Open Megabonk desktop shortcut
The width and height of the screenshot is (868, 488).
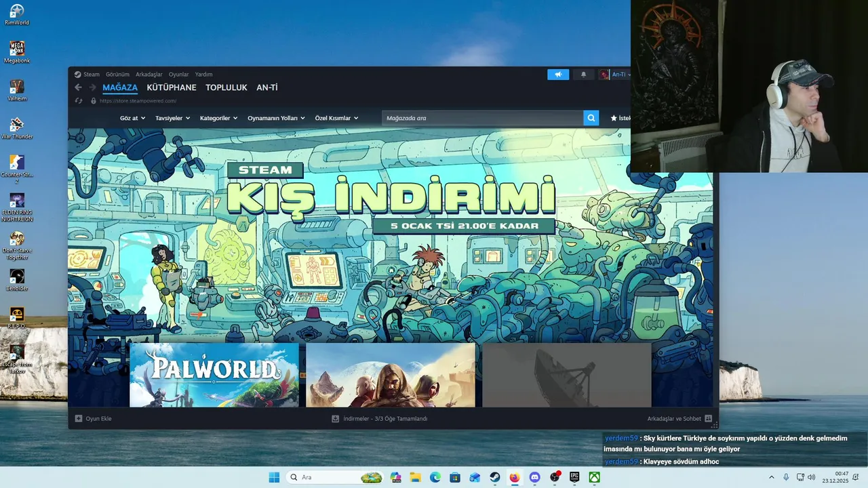(17, 53)
